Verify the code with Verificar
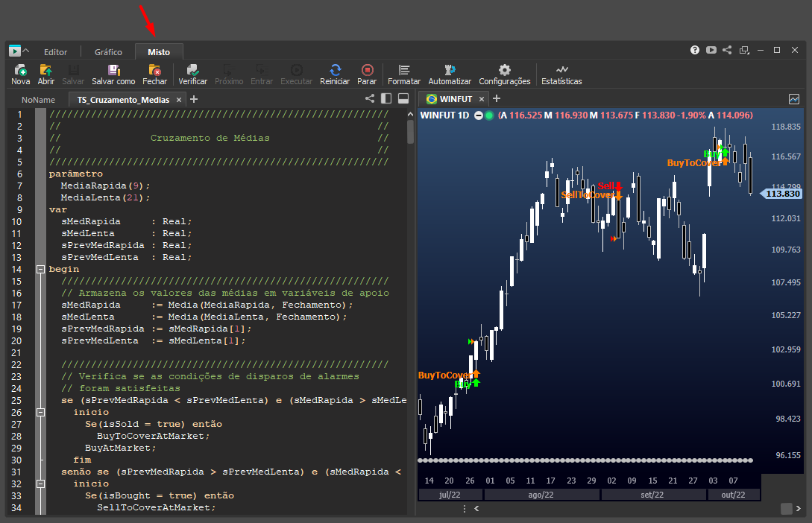This screenshot has width=812, height=523. click(x=192, y=75)
